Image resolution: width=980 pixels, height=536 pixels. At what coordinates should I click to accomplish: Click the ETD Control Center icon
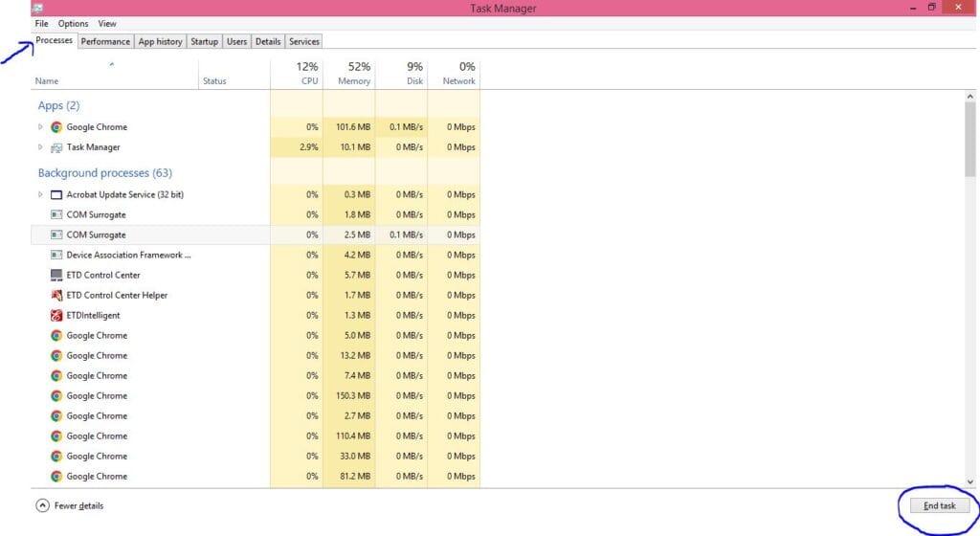tap(56, 275)
